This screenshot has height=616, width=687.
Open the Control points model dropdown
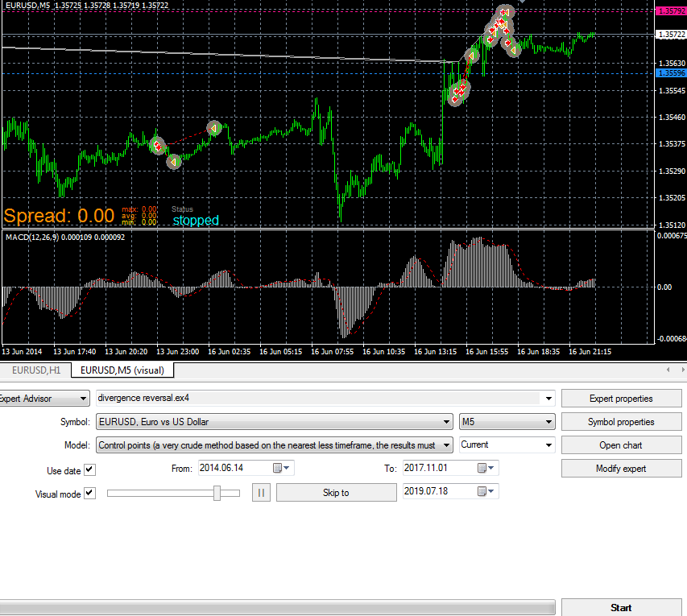coord(275,445)
